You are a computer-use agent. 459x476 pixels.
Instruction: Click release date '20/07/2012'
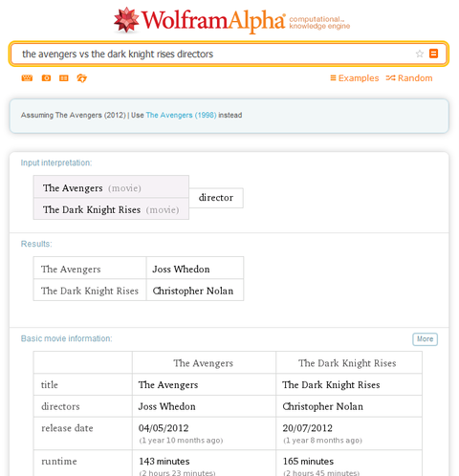click(308, 428)
